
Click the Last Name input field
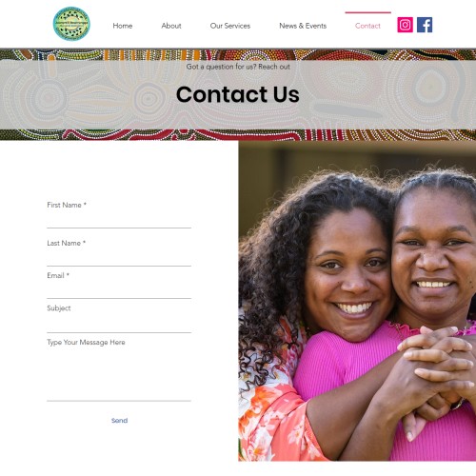[119, 258]
